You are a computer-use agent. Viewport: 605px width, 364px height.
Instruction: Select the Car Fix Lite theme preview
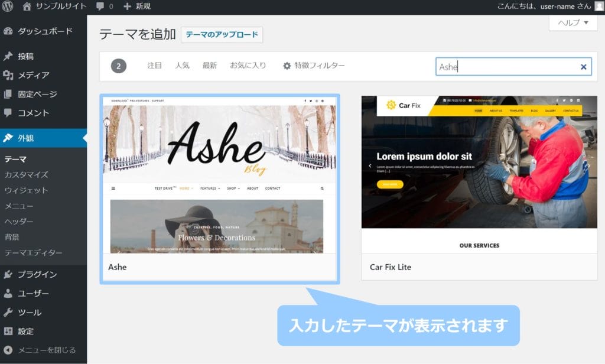pos(479,175)
